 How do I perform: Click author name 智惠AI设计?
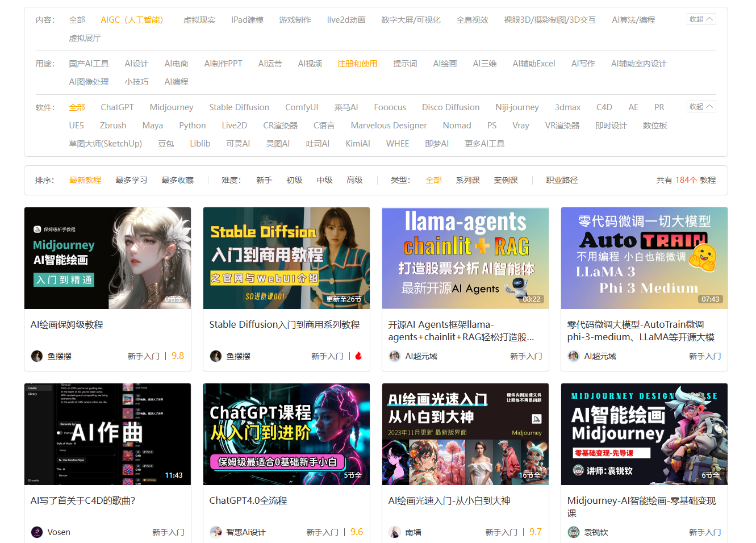246,532
